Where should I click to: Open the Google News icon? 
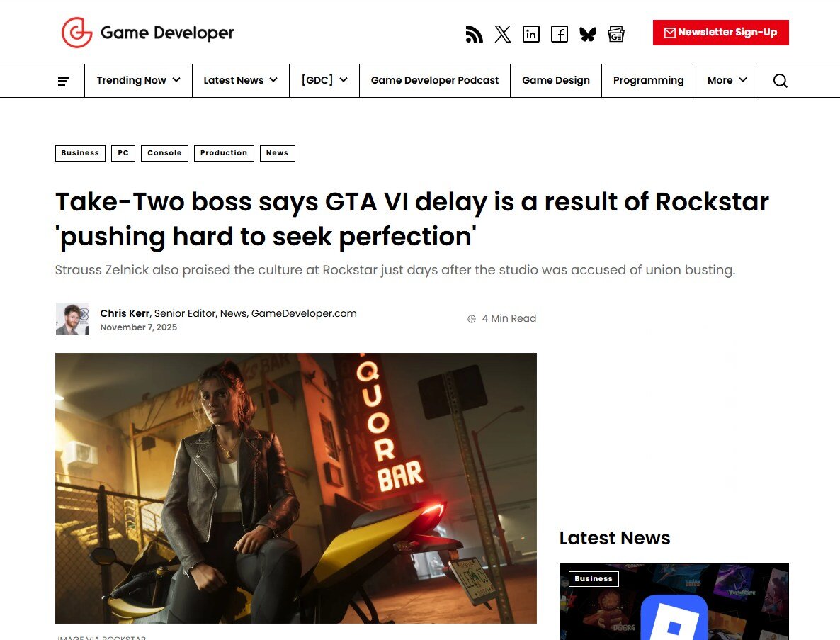coord(616,34)
